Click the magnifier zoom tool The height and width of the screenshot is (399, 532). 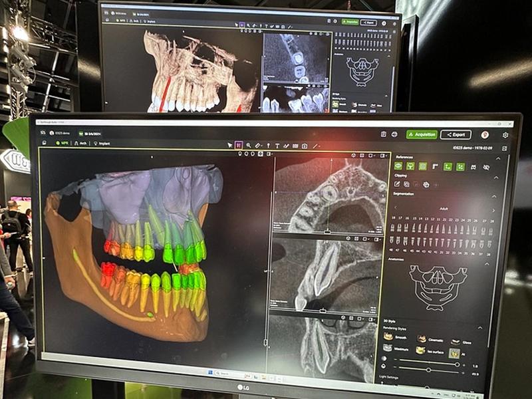(249, 145)
